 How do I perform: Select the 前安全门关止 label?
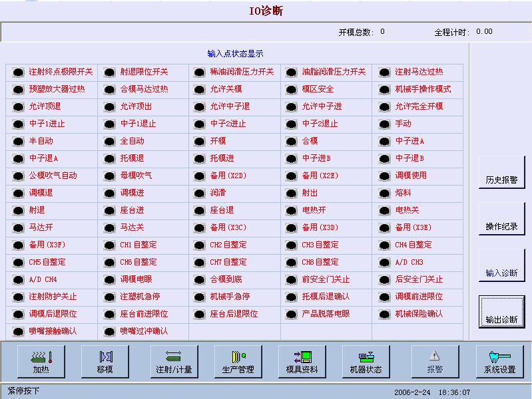(326, 279)
